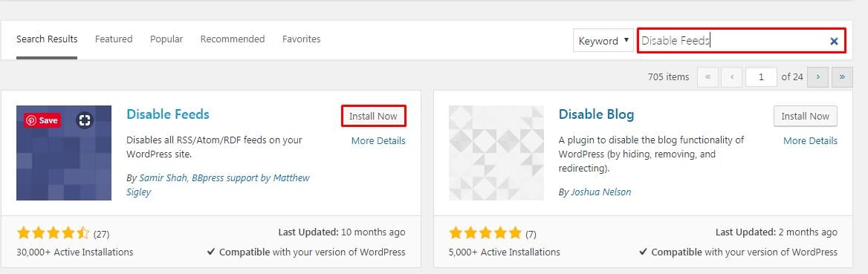Open the Favorites tab

301,39
